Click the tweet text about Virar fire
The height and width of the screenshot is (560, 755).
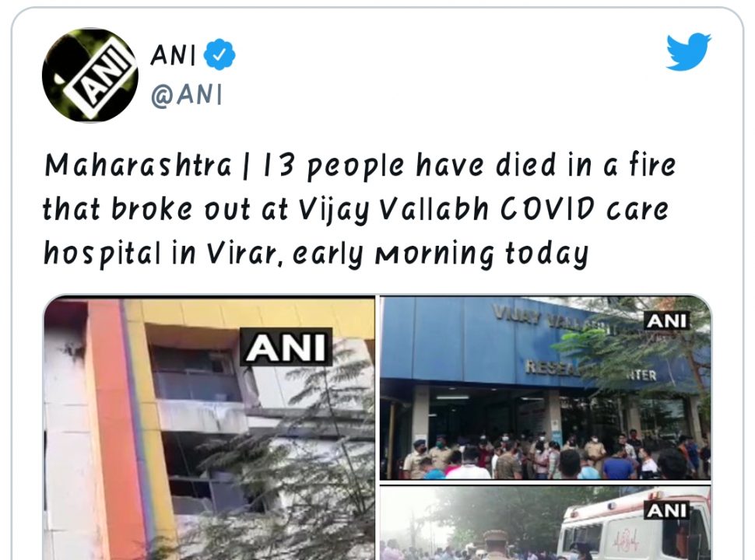tap(360, 209)
